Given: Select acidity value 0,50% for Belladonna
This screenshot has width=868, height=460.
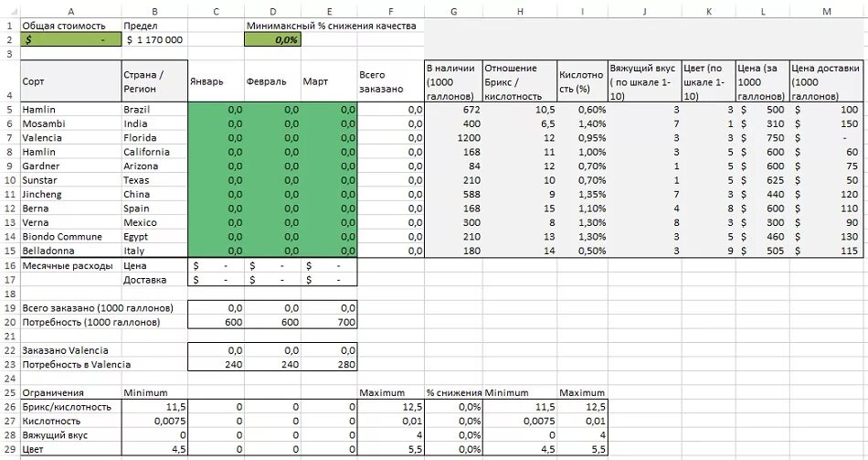Looking at the screenshot, I should [582, 251].
